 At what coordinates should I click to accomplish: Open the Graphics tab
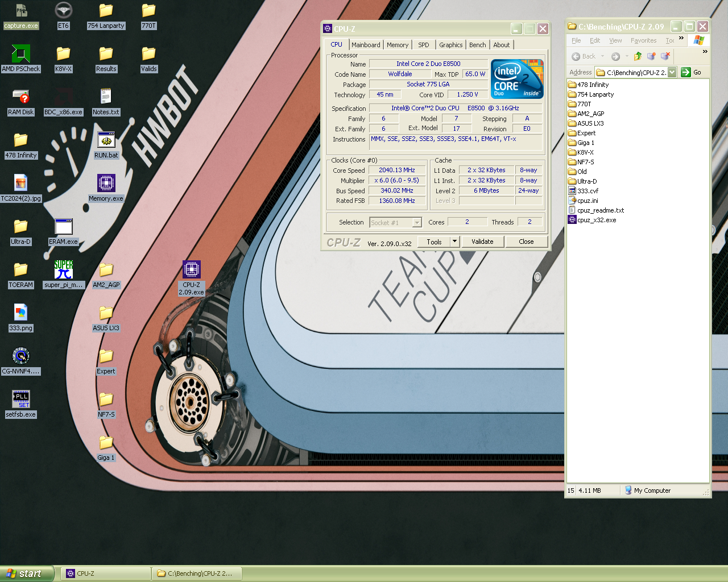(x=451, y=45)
